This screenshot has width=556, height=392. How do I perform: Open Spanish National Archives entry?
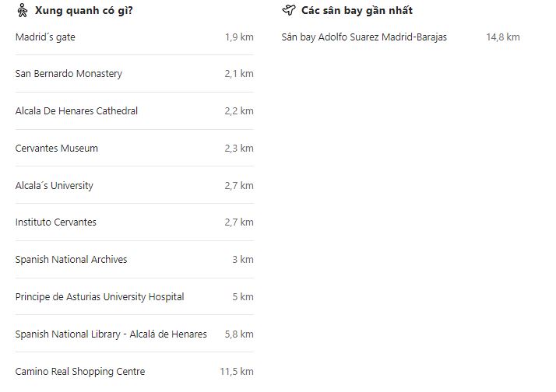71,260
